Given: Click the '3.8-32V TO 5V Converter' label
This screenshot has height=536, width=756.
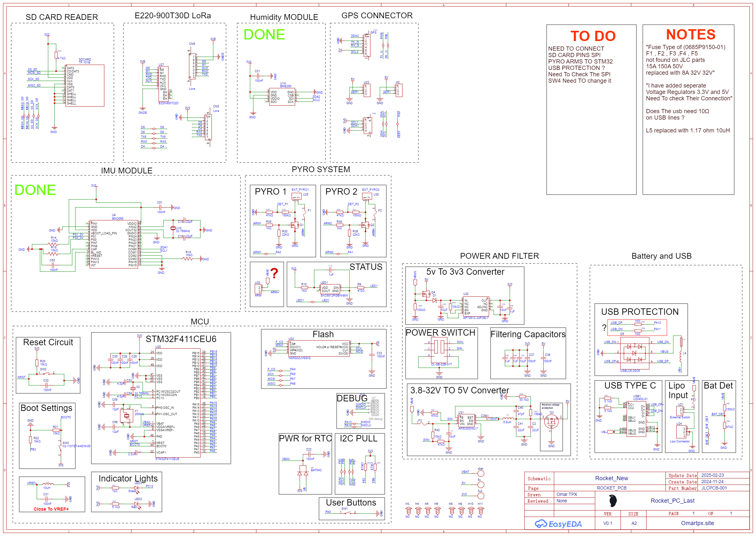Looking at the screenshot, I should [x=460, y=390].
